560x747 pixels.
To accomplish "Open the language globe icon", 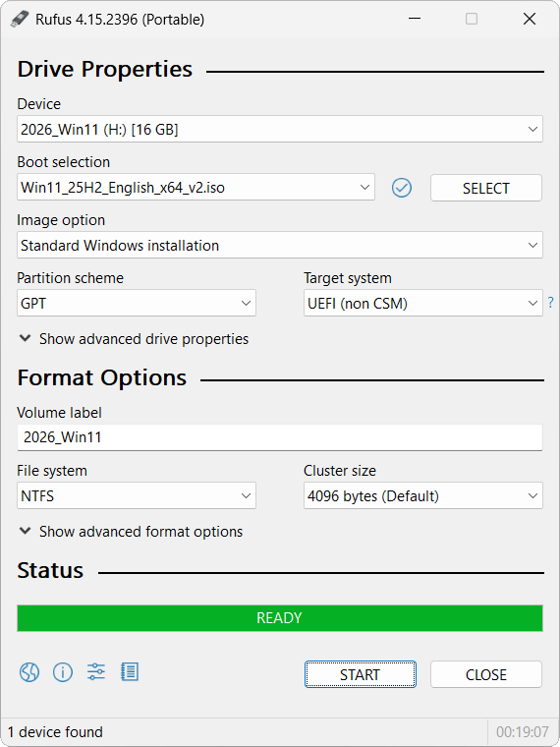I will [29, 672].
